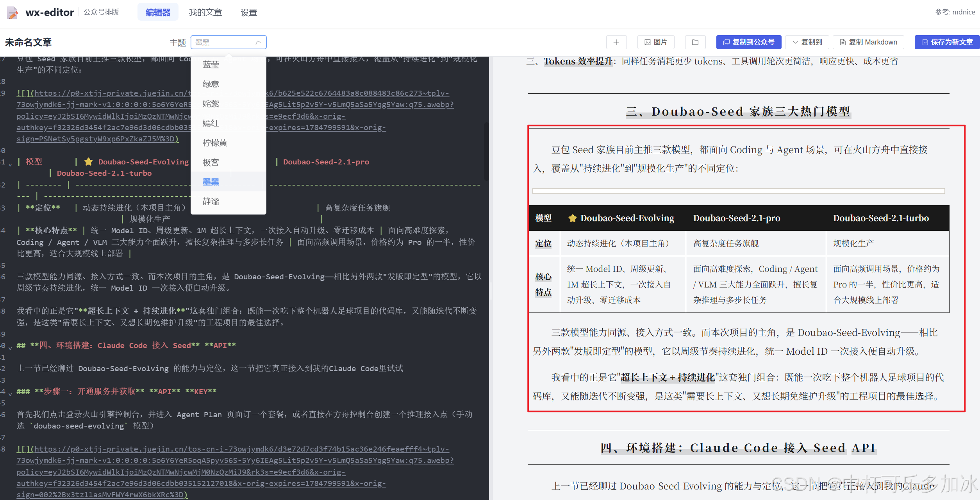Choose the 柠檬黄 theme
Screen dimensions: 980x500
click(x=228, y=143)
